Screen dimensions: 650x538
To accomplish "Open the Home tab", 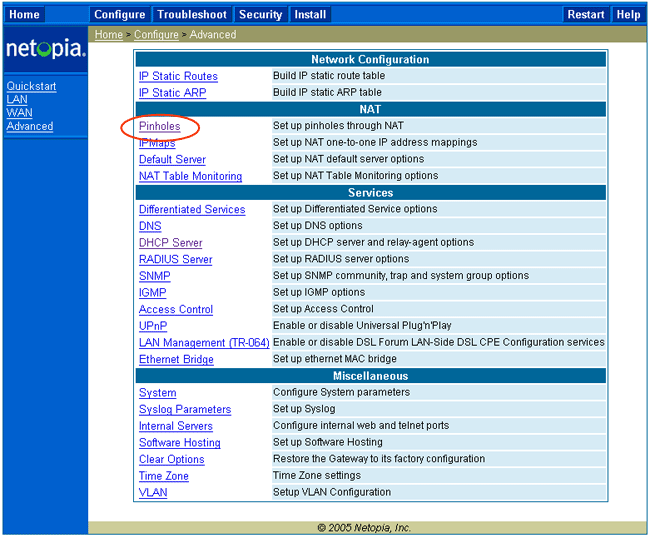I will click(x=24, y=15).
